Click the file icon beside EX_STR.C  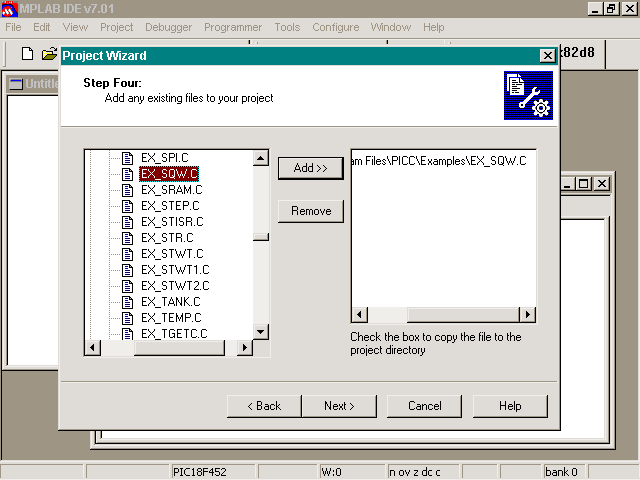128,238
